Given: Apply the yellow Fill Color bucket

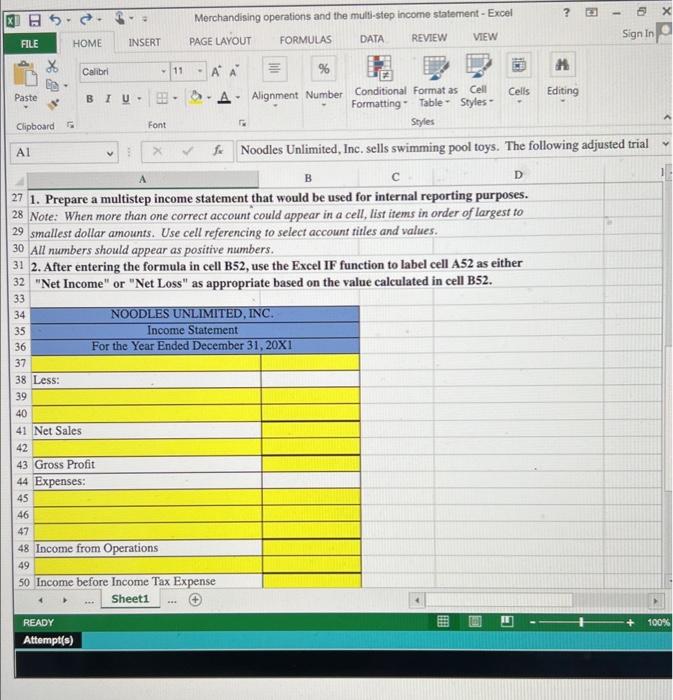Looking at the screenshot, I should 195,97.
